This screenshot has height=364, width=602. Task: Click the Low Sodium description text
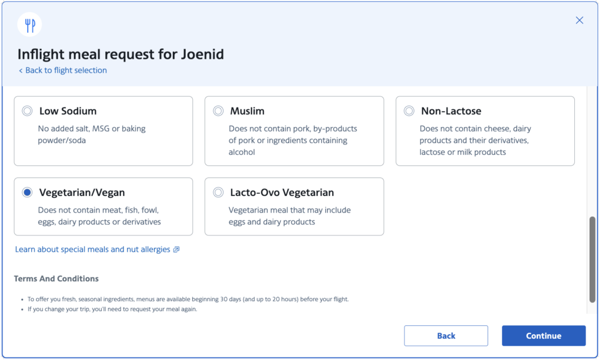tap(92, 134)
